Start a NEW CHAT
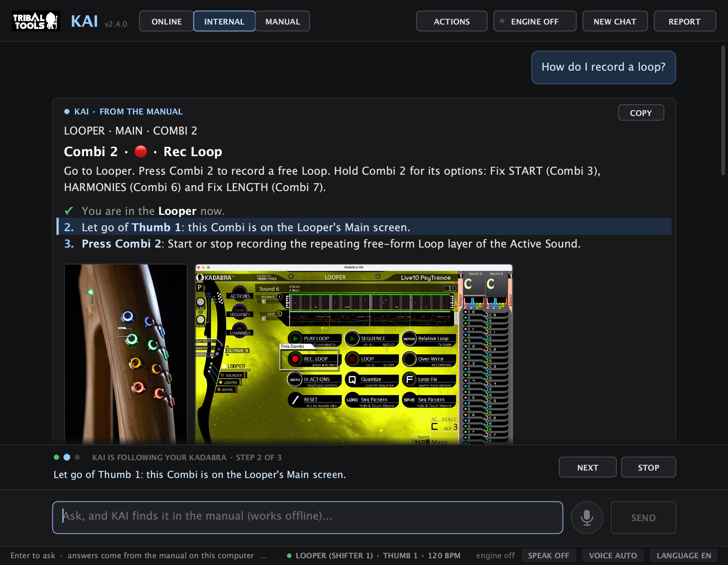 tap(615, 21)
